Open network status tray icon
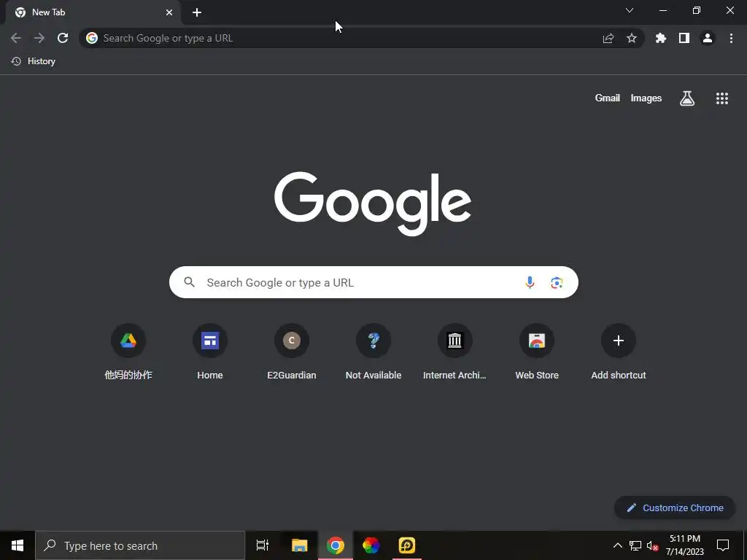Image resolution: width=747 pixels, height=560 pixels. coord(635,545)
